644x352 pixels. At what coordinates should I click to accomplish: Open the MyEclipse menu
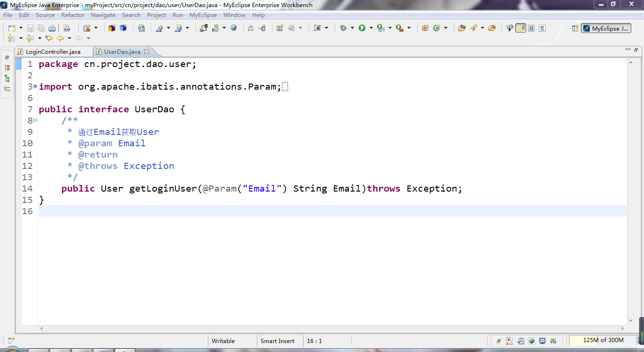tap(203, 15)
